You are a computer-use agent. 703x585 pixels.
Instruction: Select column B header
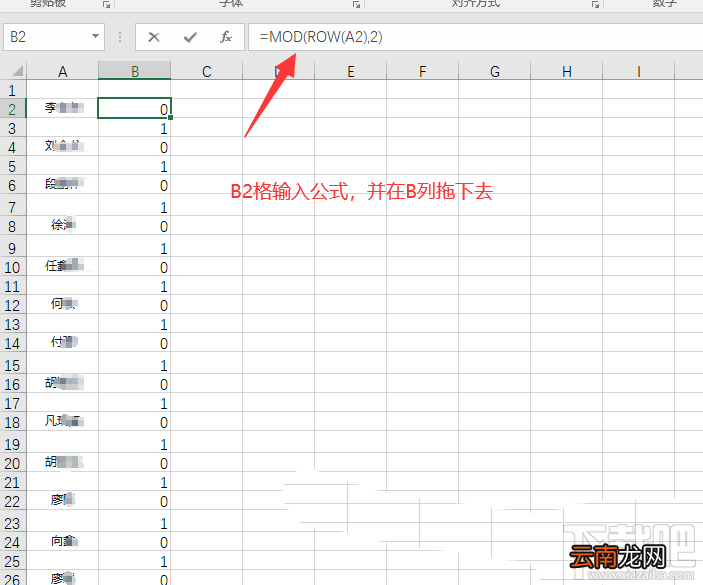(135, 71)
